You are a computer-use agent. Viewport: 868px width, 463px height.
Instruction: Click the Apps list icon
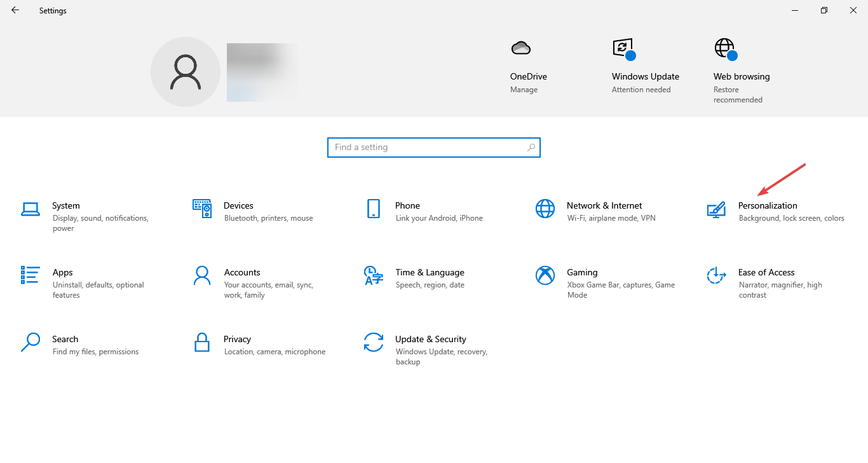(x=30, y=275)
